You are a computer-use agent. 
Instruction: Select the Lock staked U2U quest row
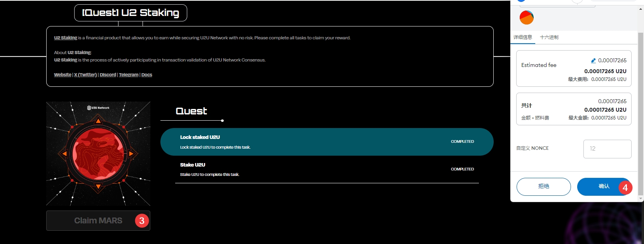pyautogui.click(x=327, y=142)
